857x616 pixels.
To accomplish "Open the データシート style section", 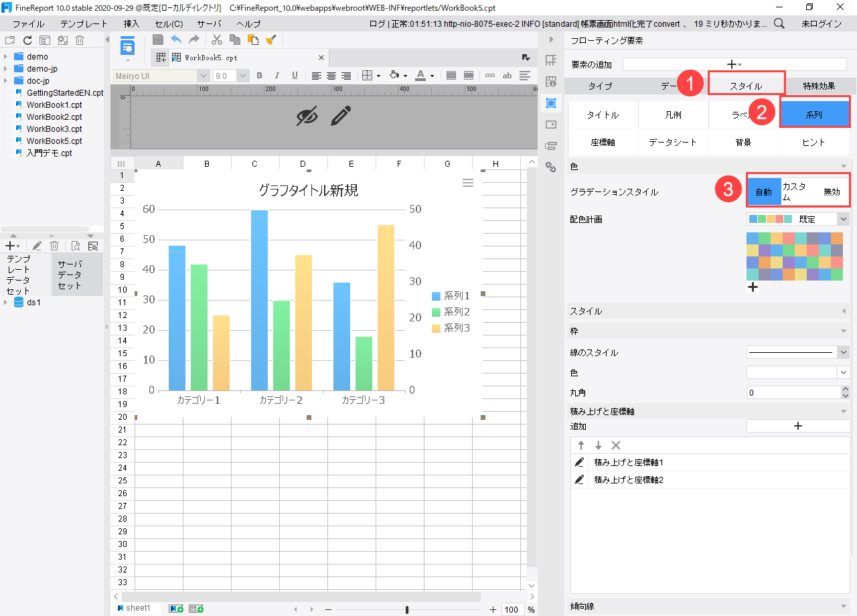I will coord(673,142).
